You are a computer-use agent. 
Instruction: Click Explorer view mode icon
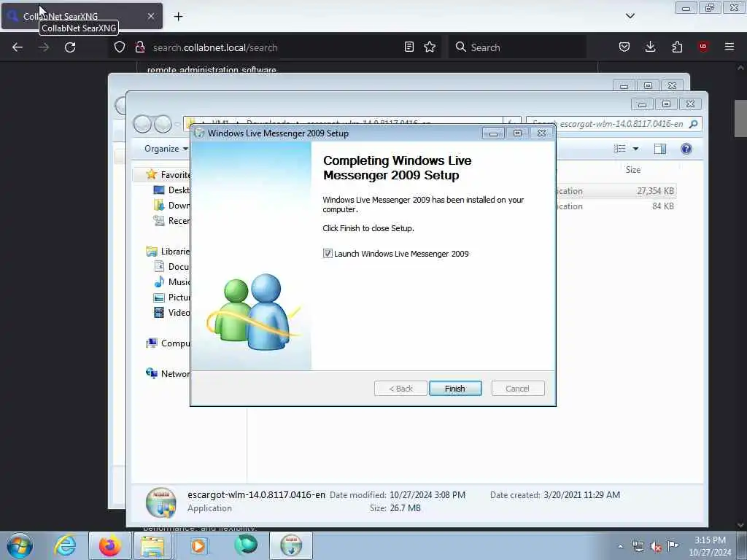pos(620,149)
